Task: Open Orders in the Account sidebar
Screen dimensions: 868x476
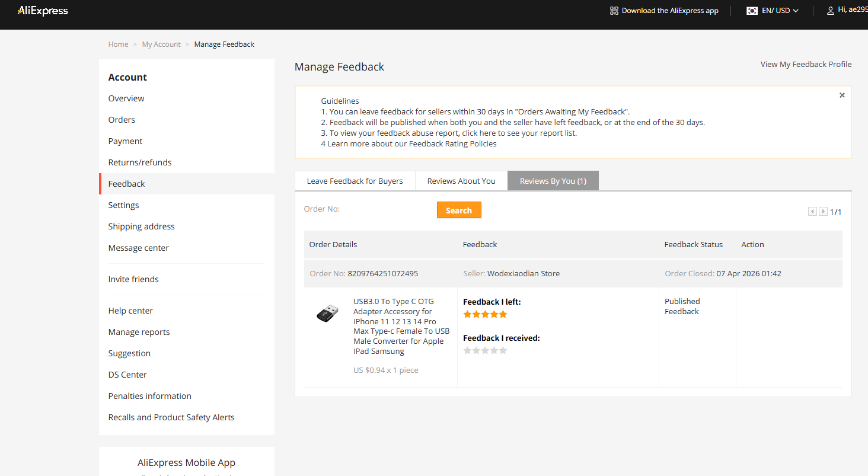Action: point(122,120)
